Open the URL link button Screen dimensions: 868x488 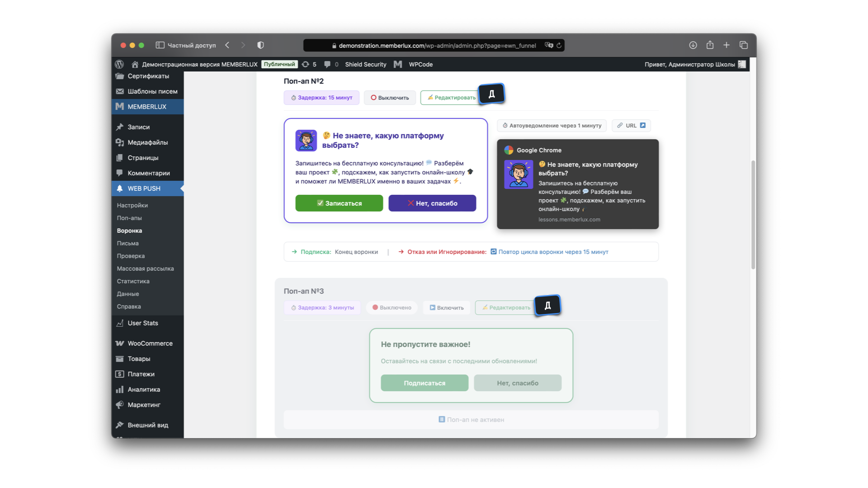click(631, 126)
